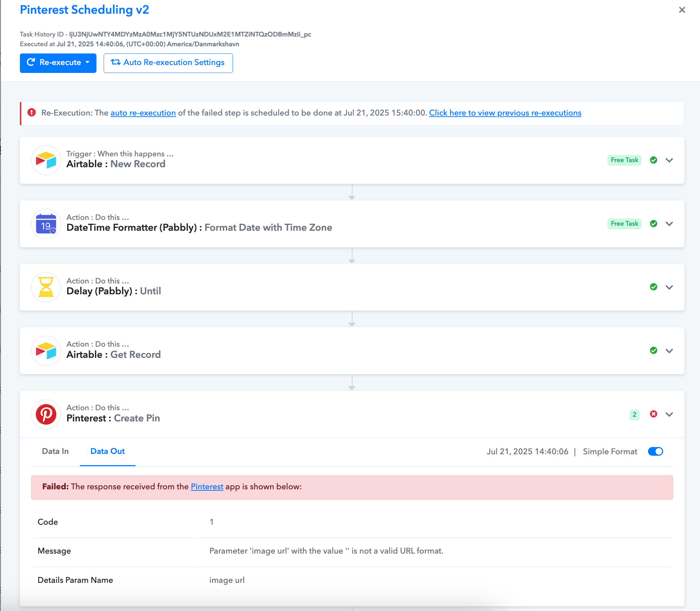Click the error Message value text

327,551
